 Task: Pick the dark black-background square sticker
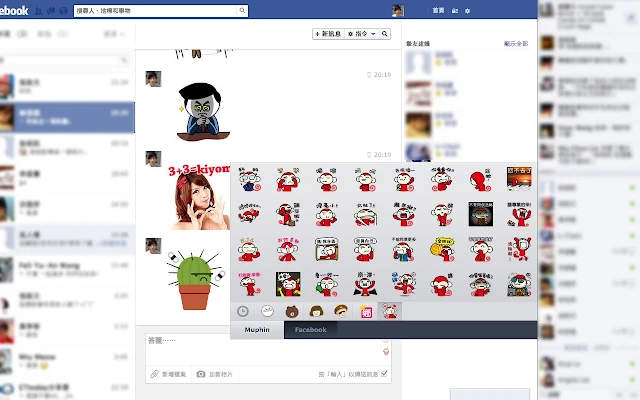pyautogui.click(x=480, y=214)
